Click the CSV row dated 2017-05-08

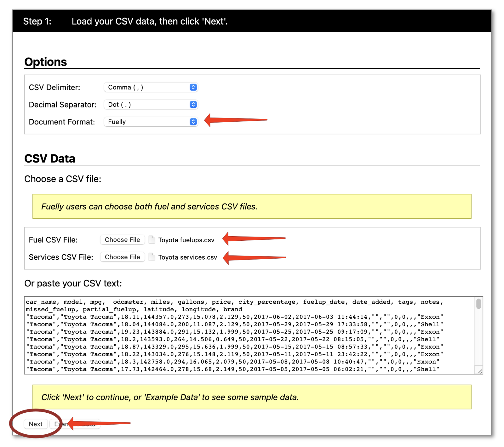(233, 362)
